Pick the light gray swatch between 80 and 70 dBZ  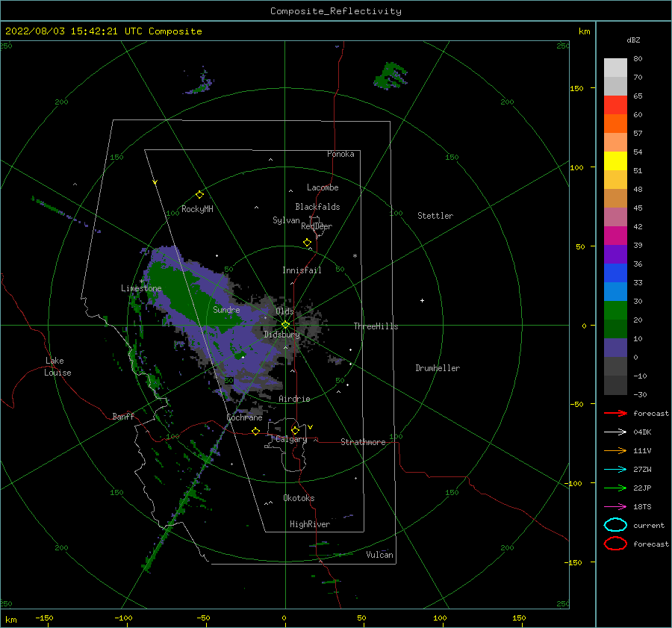[x=615, y=68]
